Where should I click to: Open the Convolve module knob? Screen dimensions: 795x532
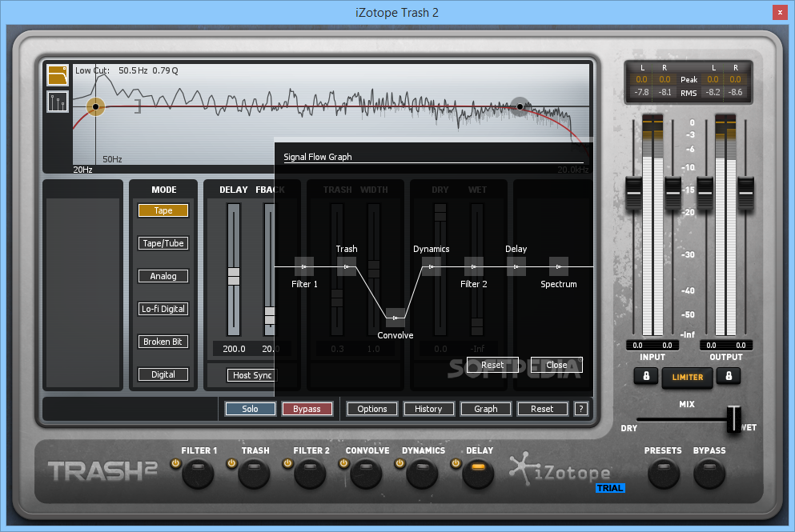[x=366, y=474]
